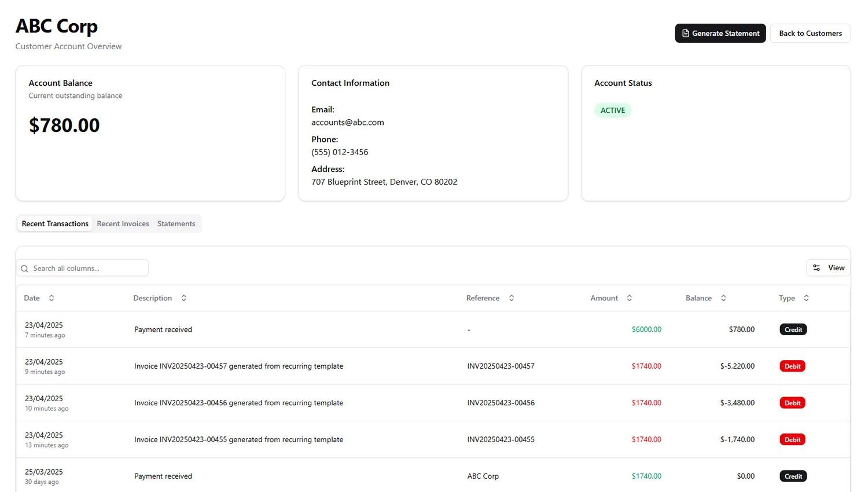Click the green $1740.00 amount

point(646,476)
